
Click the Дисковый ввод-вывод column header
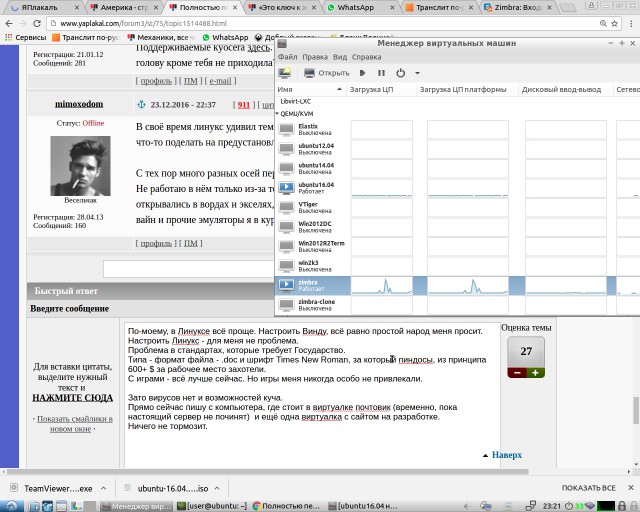pos(565,89)
